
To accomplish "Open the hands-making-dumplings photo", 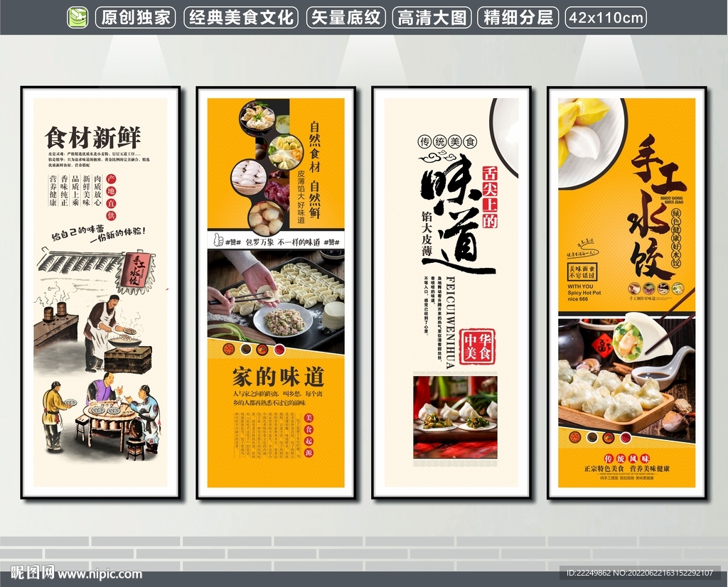I will 276,298.
